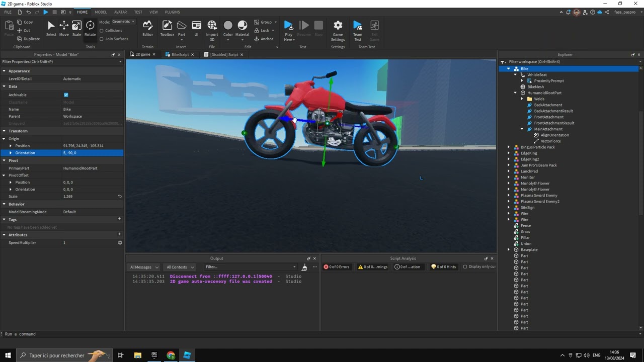Open the Mode Geometric dropdown
Image resolution: width=644 pixels, height=362 pixels.
(123, 22)
